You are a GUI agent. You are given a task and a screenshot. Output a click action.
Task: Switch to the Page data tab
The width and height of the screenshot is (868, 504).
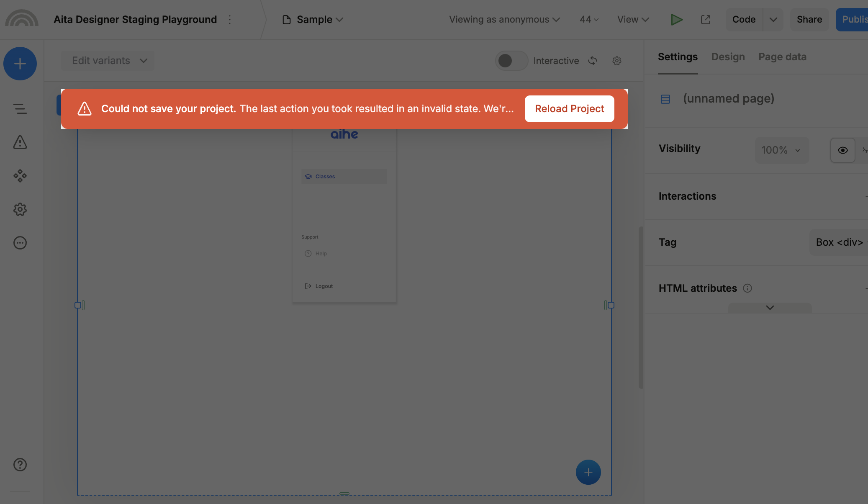(x=782, y=57)
